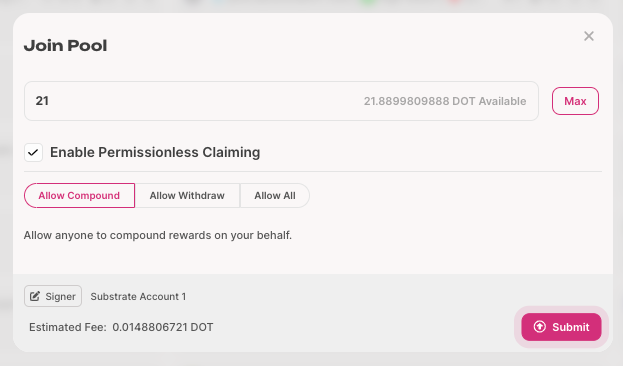Click the compound rewards description text
Image resolution: width=623 pixels, height=366 pixels.
(x=158, y=235)
